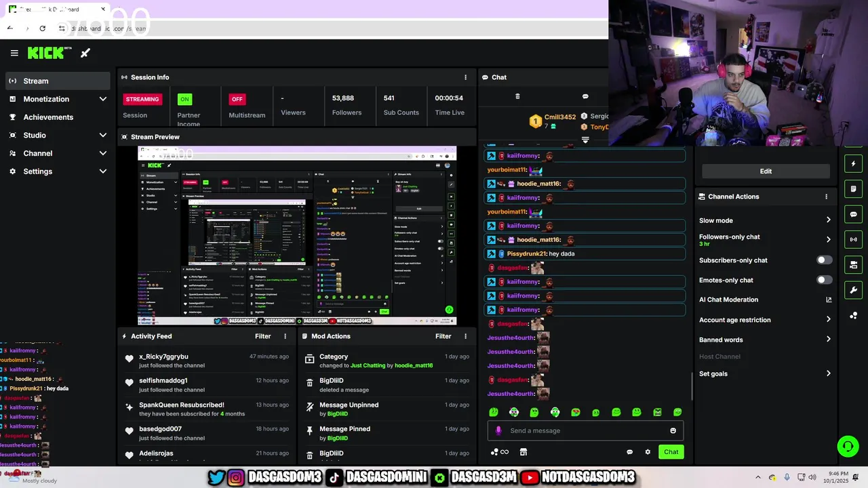868x488 pixels.
Task: Click the browser back arrow
Action: (x=10, y=28)
